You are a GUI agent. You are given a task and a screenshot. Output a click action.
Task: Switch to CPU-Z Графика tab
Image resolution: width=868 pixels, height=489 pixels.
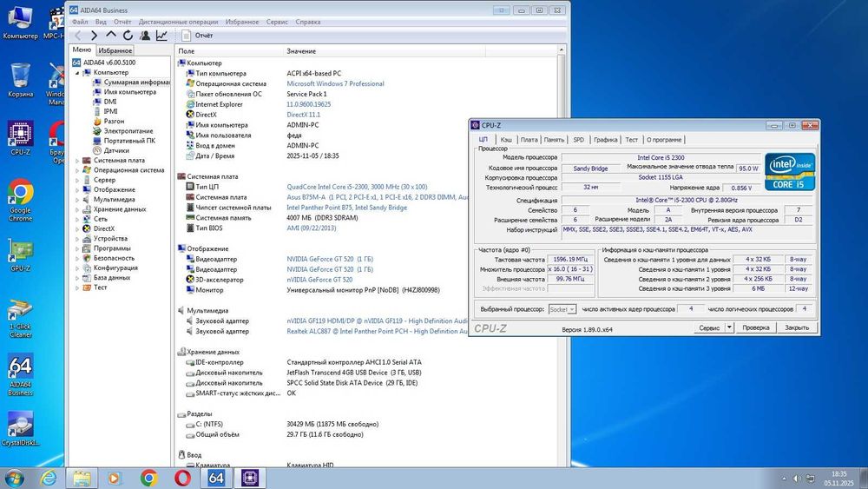coord(606,140)
